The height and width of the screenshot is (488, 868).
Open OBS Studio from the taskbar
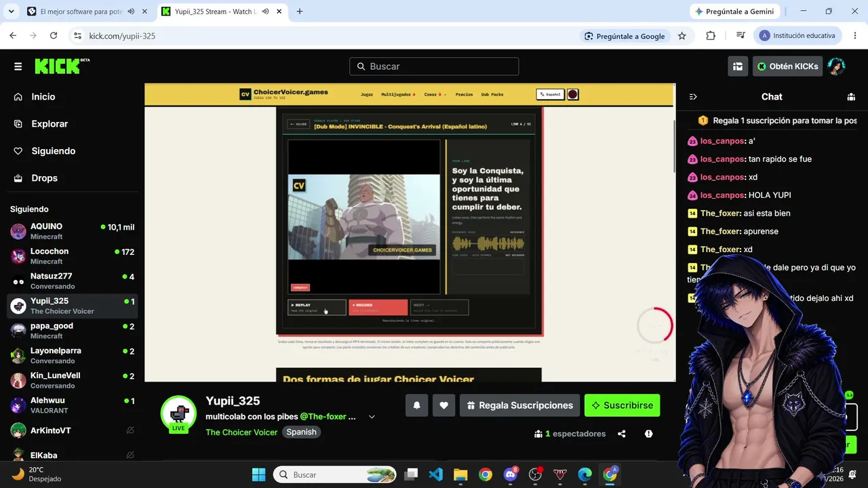coord(536,474)
